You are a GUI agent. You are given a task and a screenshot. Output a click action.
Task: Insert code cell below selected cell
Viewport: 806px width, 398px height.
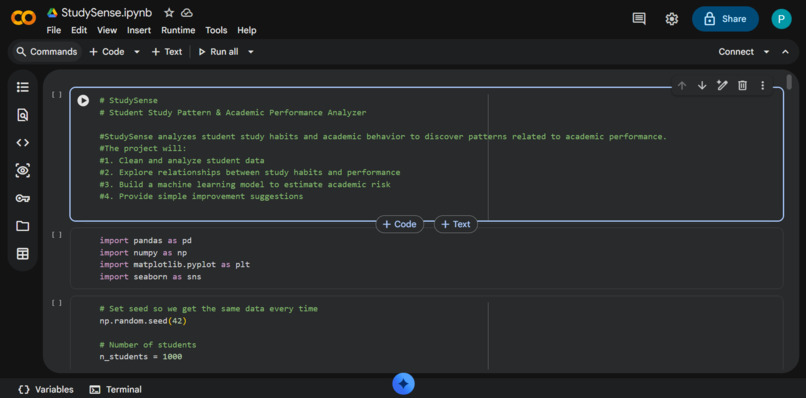click(399, 224)
